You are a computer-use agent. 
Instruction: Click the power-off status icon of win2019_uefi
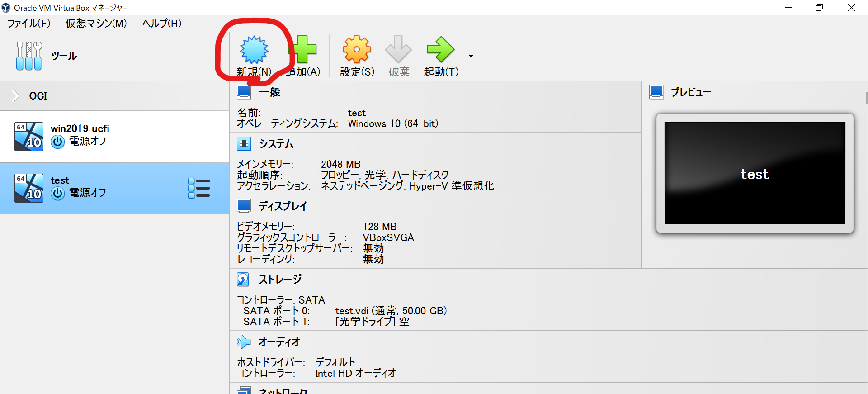[x=58, y=142]
